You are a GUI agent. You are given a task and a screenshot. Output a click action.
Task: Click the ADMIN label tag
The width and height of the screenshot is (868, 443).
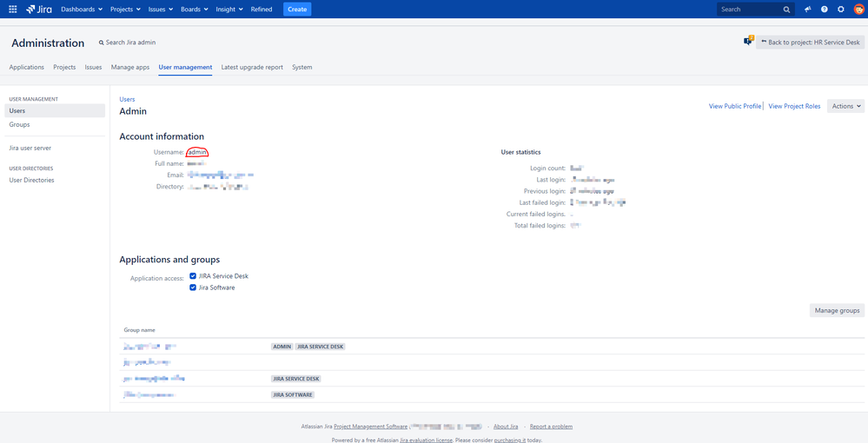coord(282,347)
